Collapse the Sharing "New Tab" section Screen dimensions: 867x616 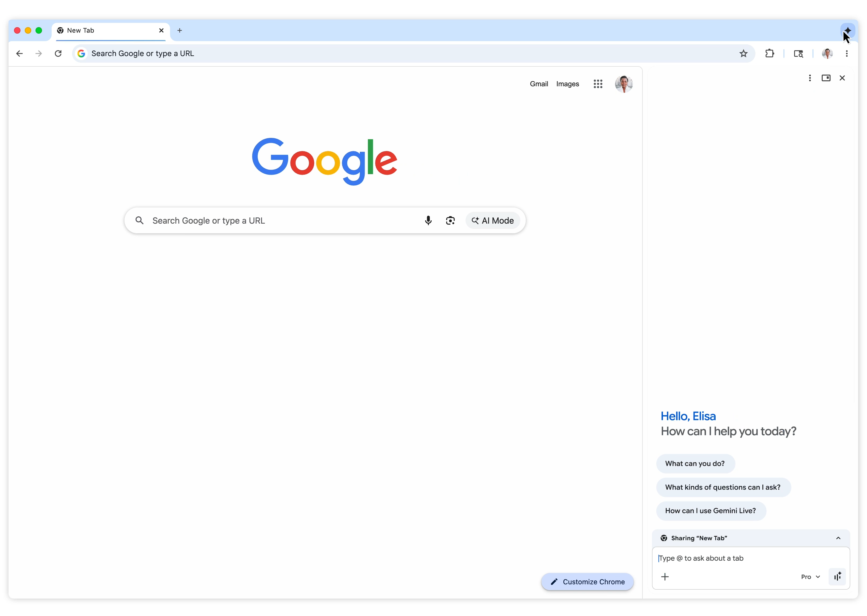click(838, 538)
